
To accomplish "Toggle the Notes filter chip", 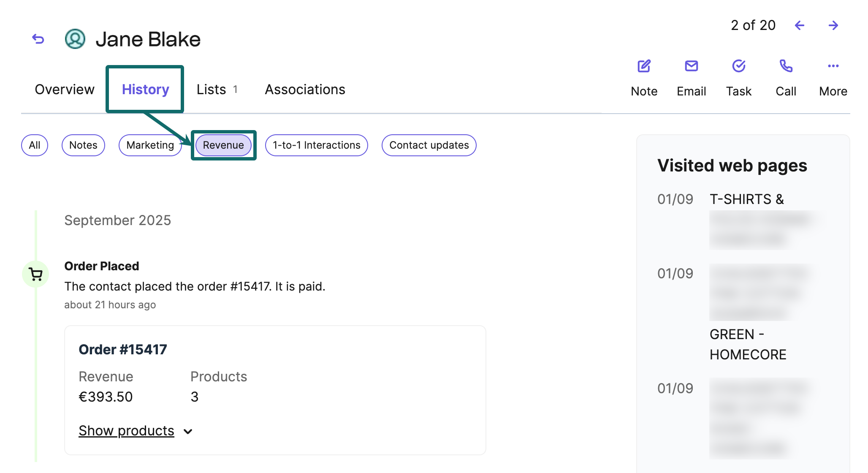I will click(x=83, y=145).
